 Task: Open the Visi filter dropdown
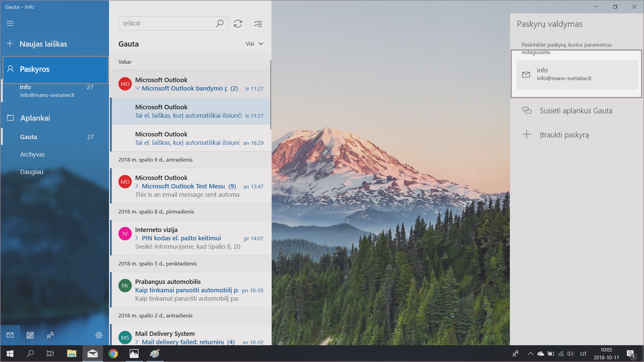click(x=254, y=44)
